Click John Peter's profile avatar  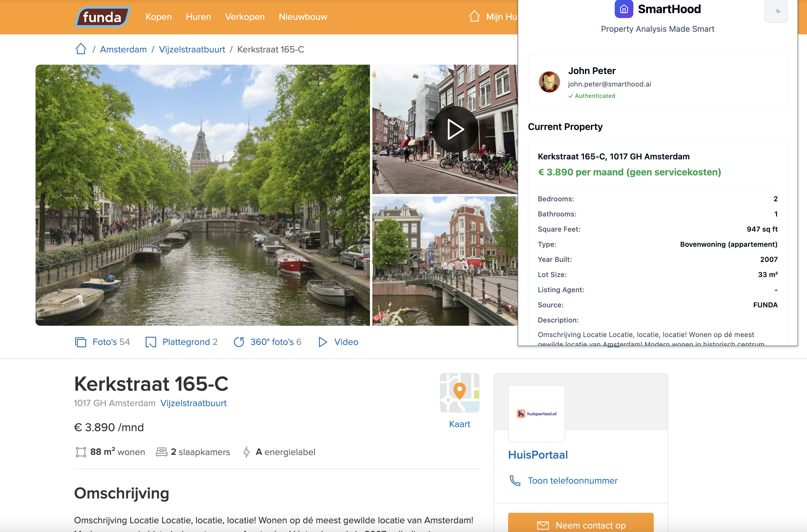[549, 82]
